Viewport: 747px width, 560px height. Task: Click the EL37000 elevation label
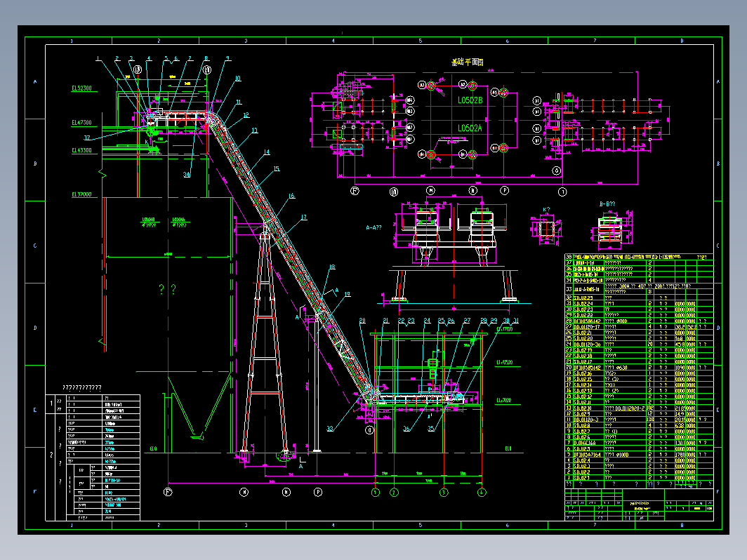(81, 194)
